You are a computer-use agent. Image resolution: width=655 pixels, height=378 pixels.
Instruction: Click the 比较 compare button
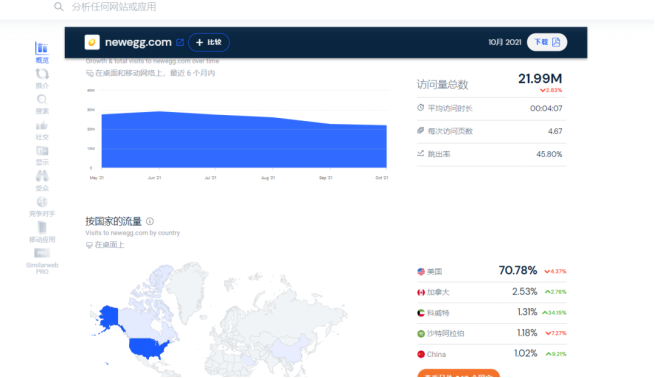click(x=209, y=42)
